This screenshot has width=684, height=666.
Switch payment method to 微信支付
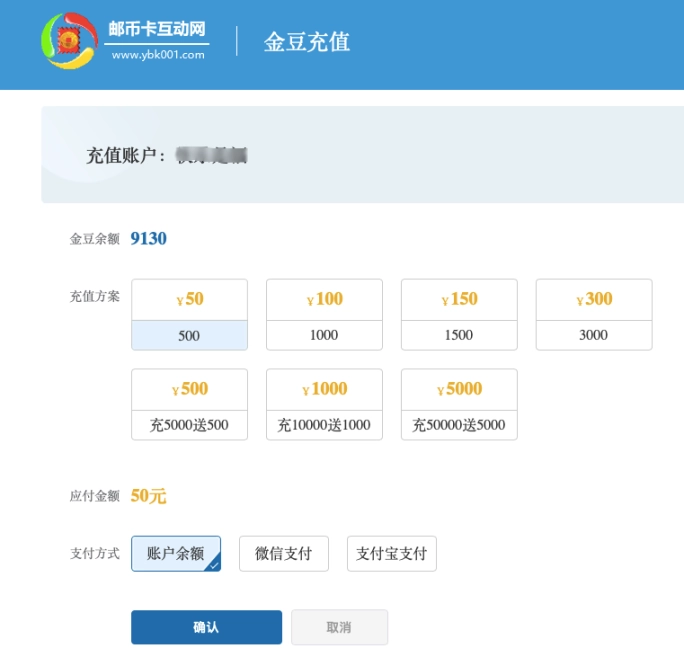point(284,554)
